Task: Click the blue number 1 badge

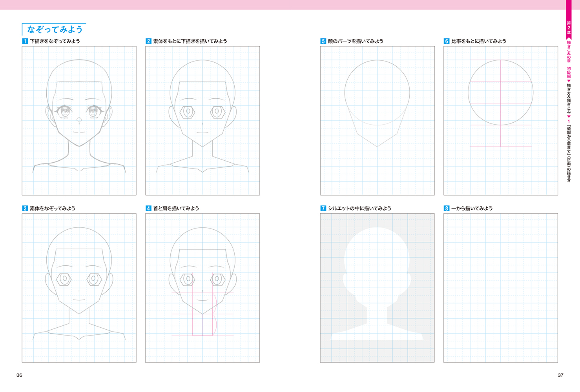Action: pyautogui.click(x=25, y=41)
